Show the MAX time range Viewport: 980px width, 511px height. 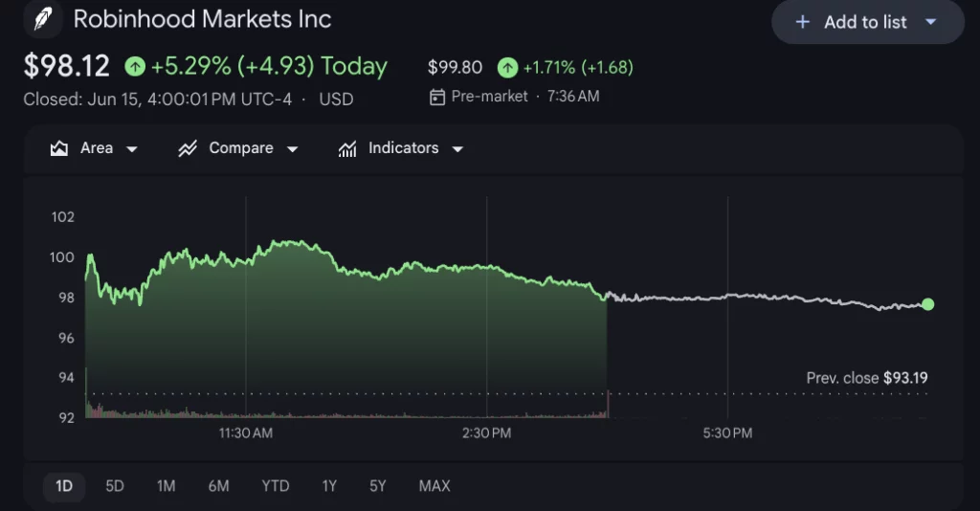434,486
